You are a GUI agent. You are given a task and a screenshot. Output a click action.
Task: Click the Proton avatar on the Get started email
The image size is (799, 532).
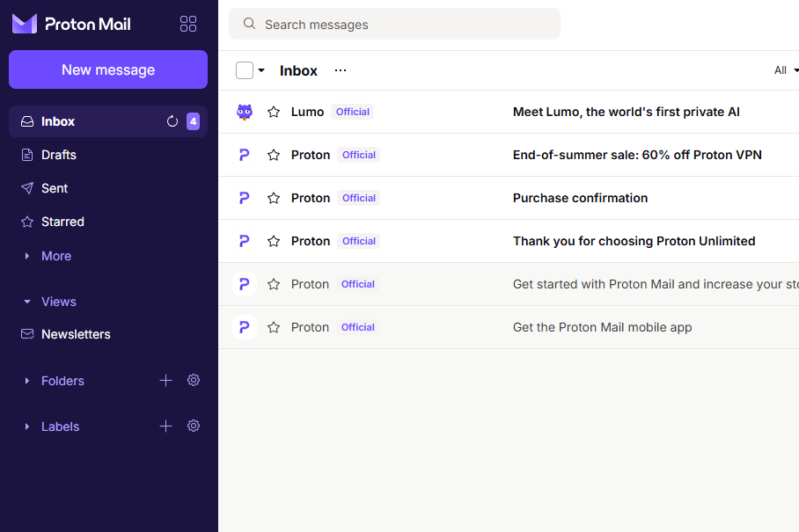tap(245, 284)
